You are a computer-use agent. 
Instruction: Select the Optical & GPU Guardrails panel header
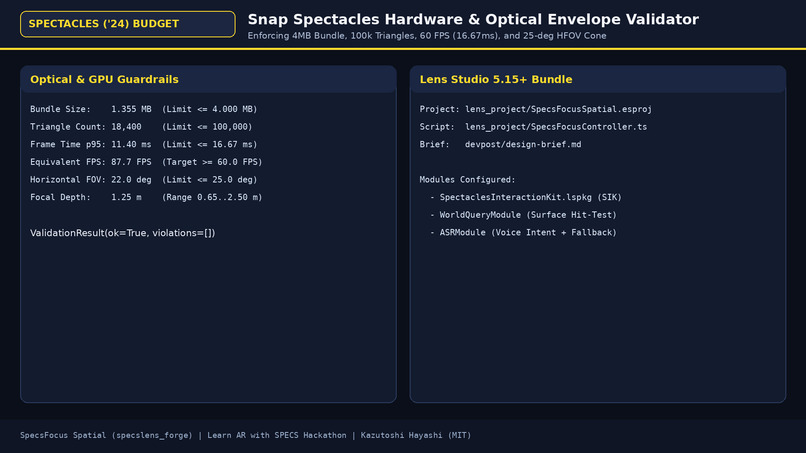pos(208,79)
